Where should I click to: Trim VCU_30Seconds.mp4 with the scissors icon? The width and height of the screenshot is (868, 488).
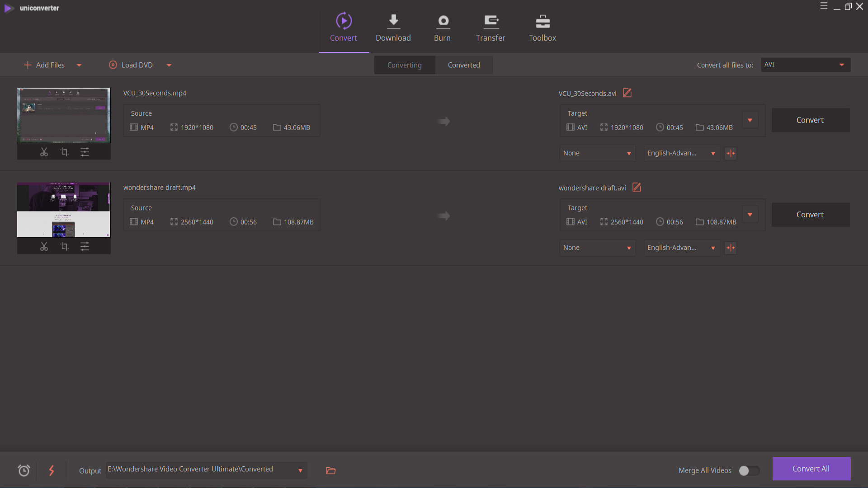[x=44, y=152]
